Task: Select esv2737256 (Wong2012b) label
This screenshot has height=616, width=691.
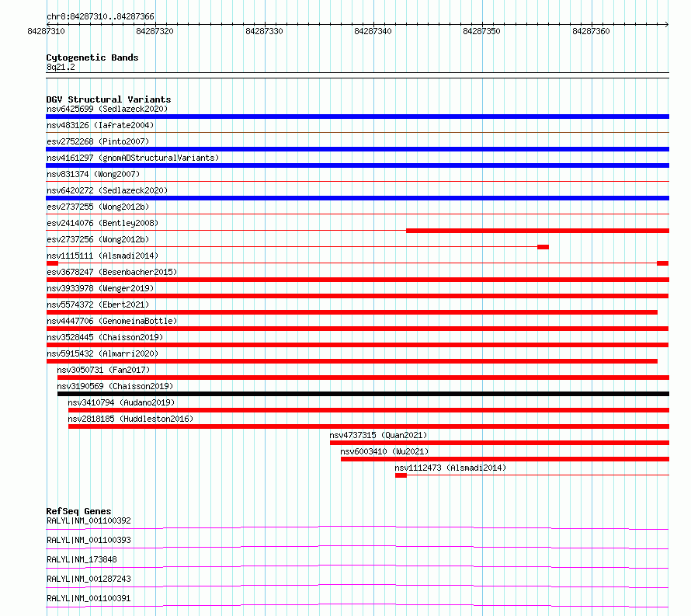Action: pyautogui.click(x=98, y=239)
